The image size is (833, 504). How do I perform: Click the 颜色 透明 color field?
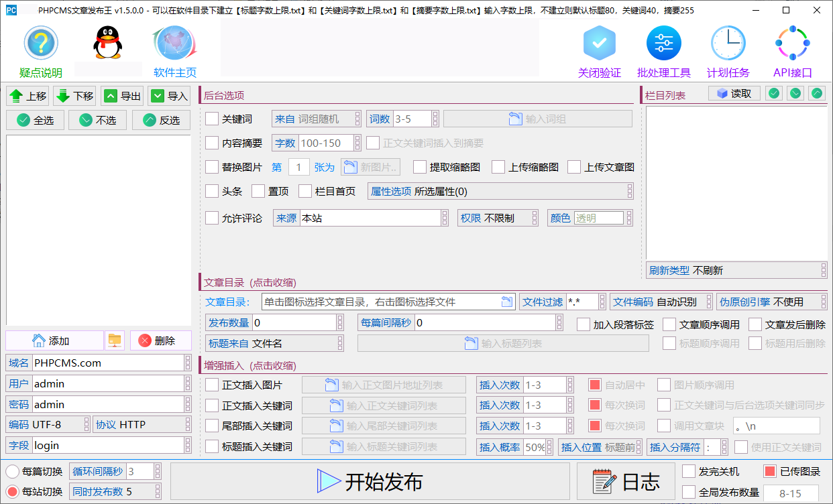598,218
